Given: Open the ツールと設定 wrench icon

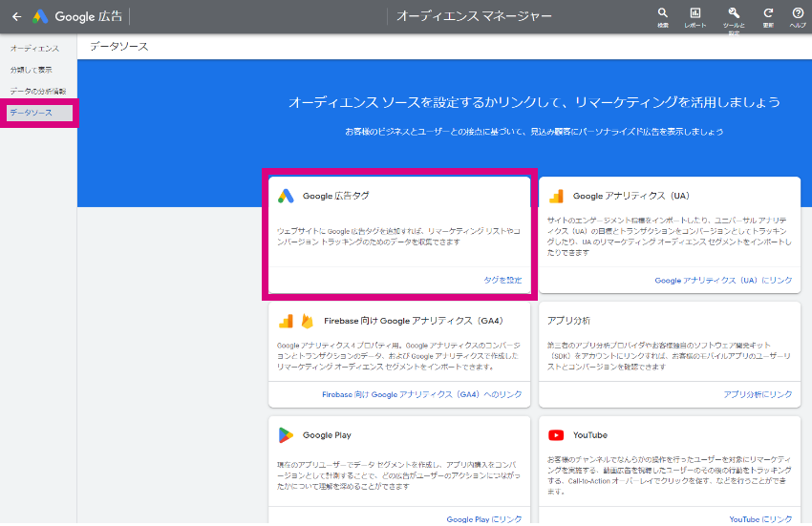Looking at the screenshot, I should [x=734, y=13].
